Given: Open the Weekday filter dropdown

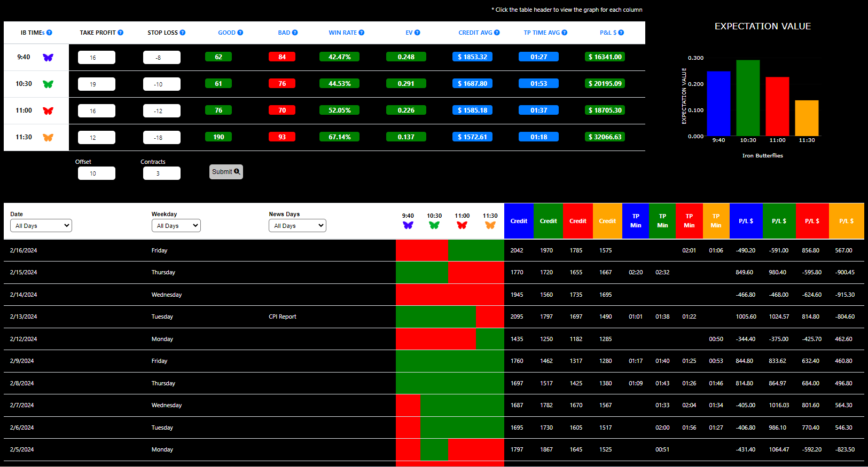Looking at the screenshot, I should [x=176, y=226].
